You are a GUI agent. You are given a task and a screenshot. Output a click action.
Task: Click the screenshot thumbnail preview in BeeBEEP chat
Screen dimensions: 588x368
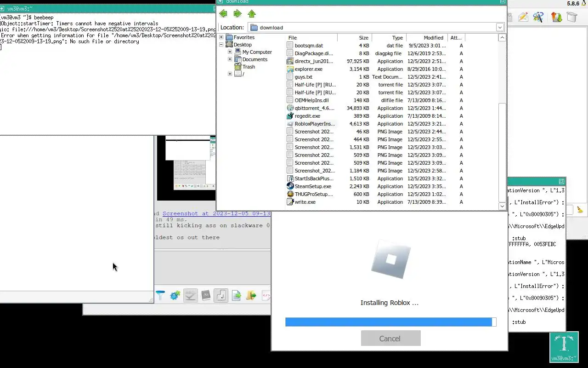[x=186, y=168]
